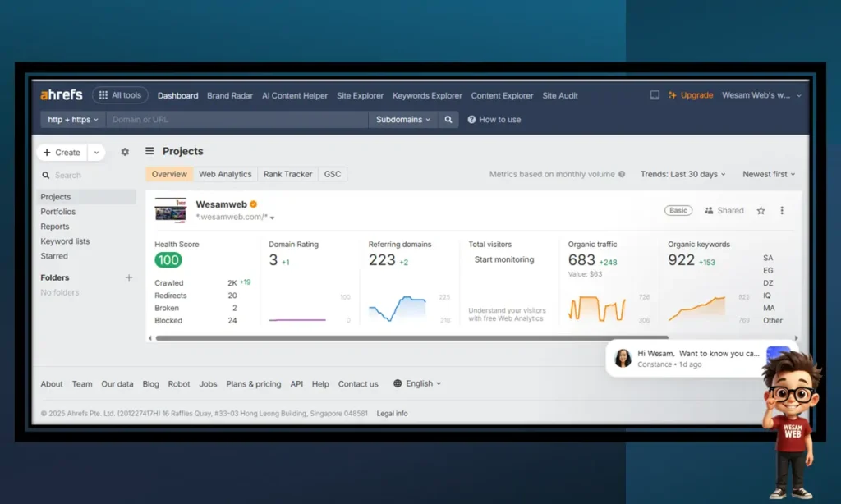Star the Wesamweb project
This screenshot has width=841, height=504.
761,211
